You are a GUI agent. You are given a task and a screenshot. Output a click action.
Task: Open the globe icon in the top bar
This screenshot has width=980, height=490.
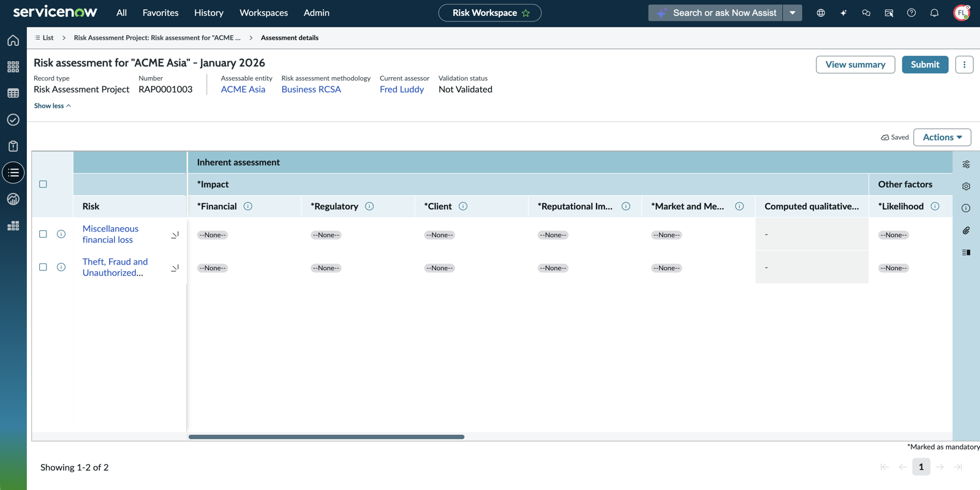[x=821, y=13]
